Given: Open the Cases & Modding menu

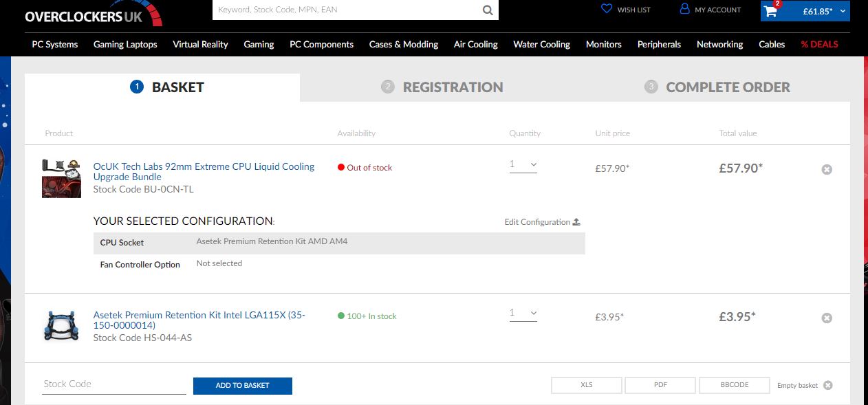Looking at the screenshot, I should [x=404, y=44].
